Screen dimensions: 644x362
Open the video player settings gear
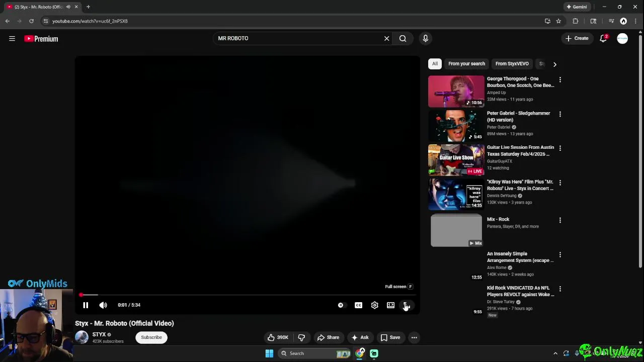pos(374,305)
